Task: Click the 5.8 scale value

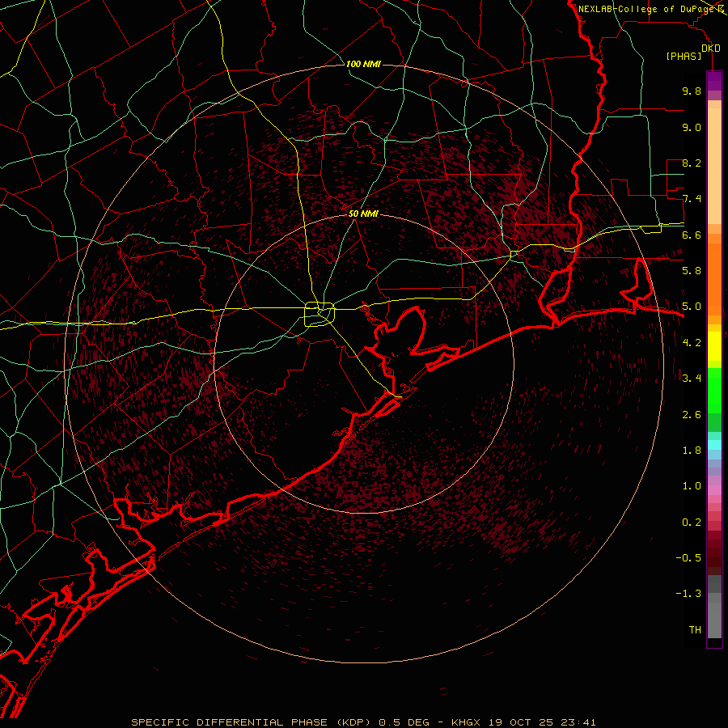Action: [692, 271]
